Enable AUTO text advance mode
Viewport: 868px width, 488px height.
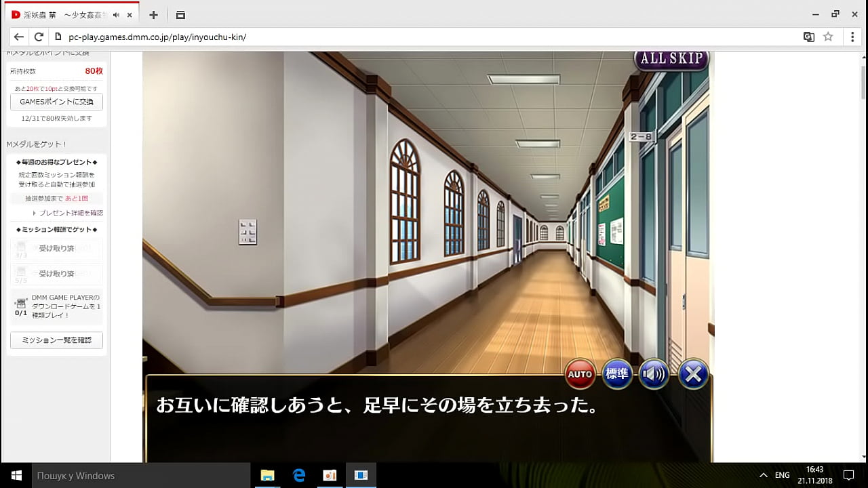580,373
